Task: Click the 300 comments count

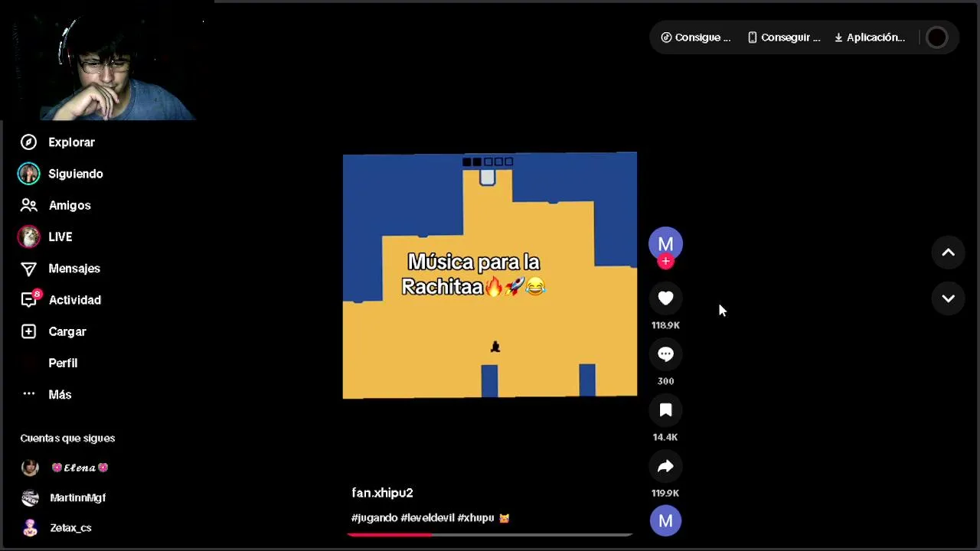Action: pos(665,381)
